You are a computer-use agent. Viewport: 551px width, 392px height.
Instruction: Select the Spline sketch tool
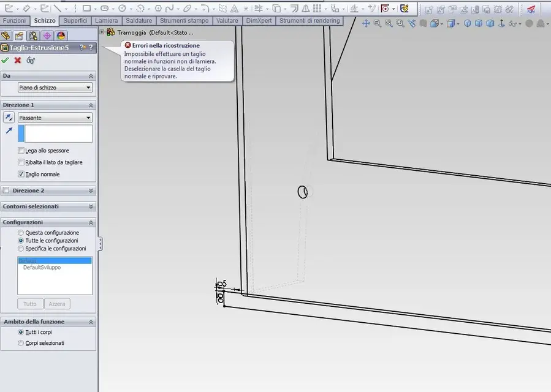(170, 8)
